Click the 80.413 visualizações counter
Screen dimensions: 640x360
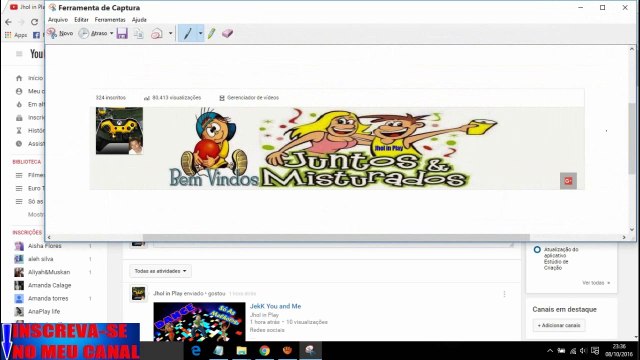[172, 98]
